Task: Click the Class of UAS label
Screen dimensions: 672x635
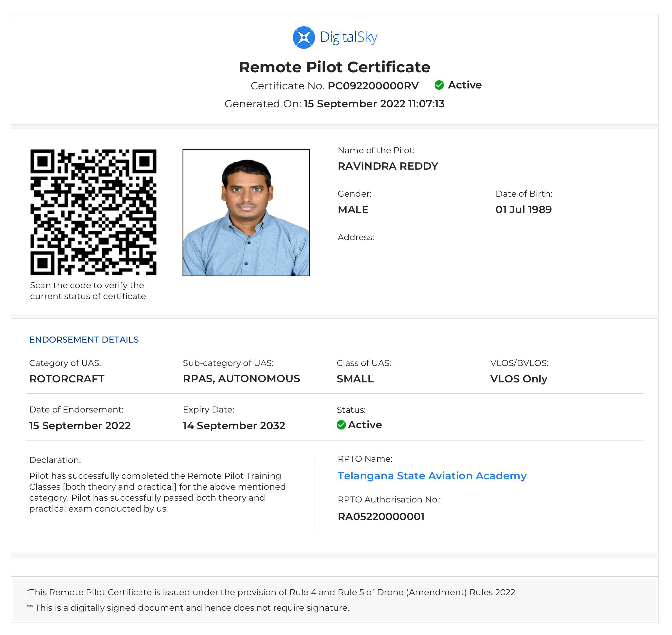Action: [364, 363]
